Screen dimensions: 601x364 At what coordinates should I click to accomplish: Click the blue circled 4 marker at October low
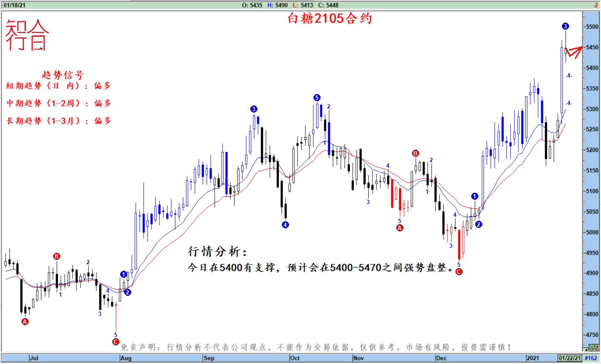coord(285,225)
